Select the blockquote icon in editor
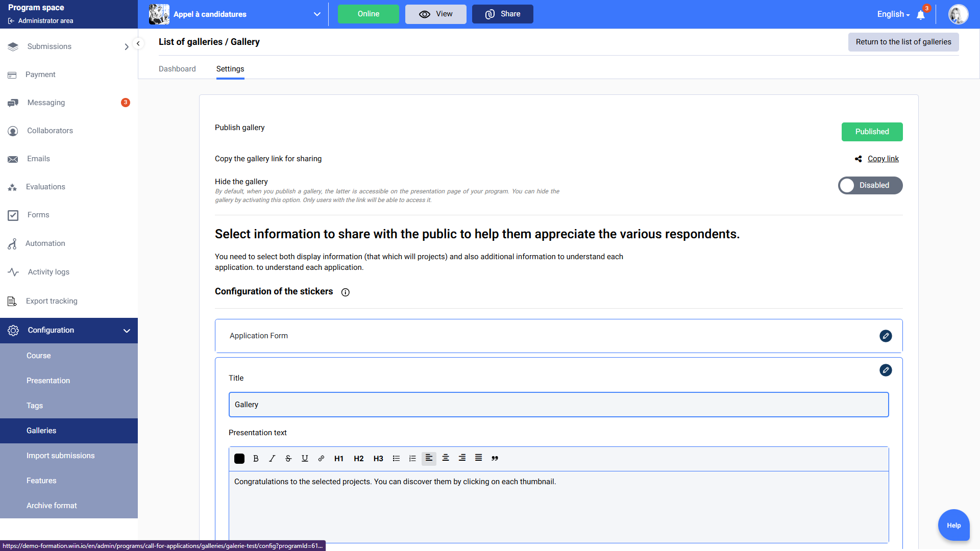The height and width of the screenshot is (551, 980). (x=495, y=458)
